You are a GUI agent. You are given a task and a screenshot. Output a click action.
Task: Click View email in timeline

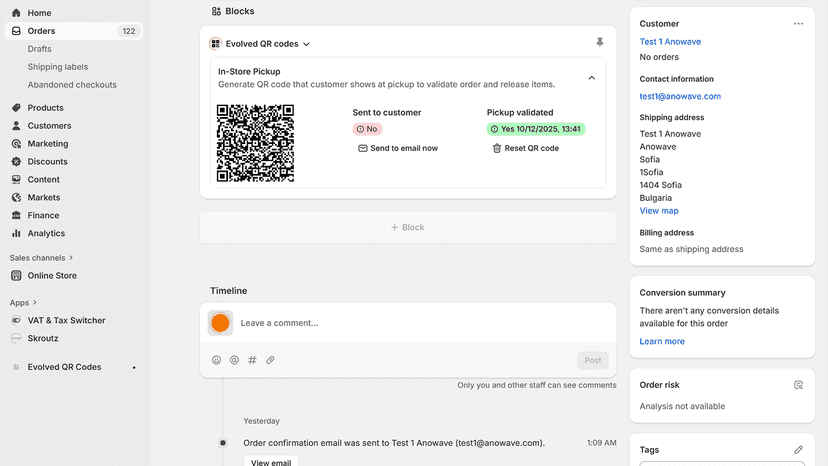[271, 462]
